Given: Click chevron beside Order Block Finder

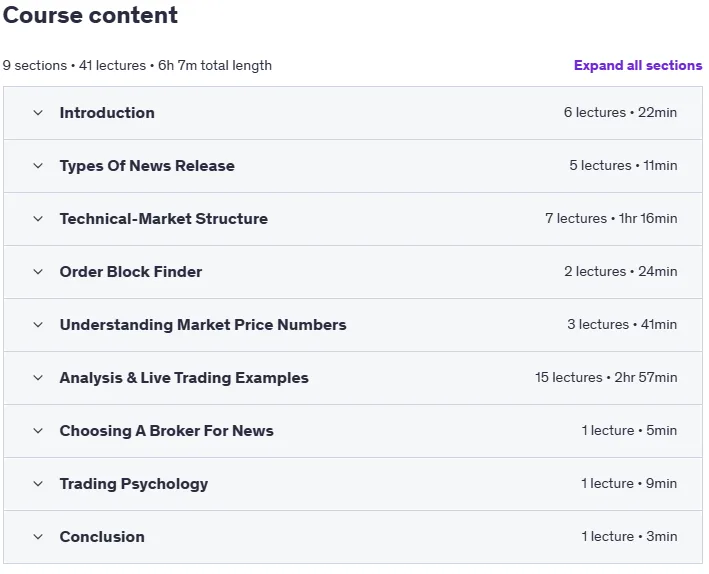Looking at the screenshot, I should click(x=38, y=271).
